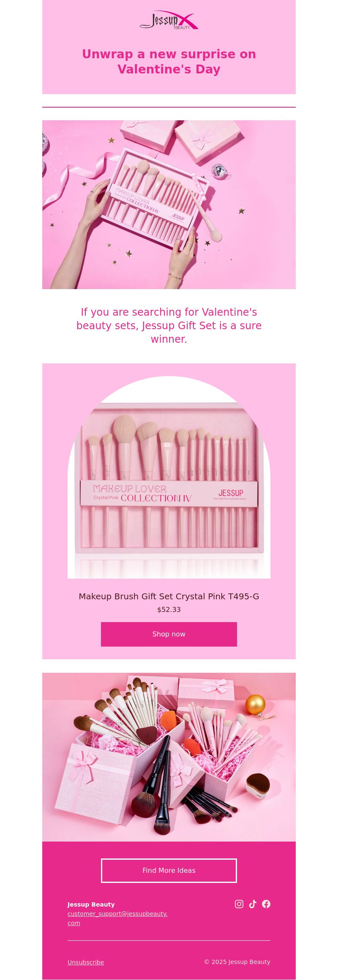Click the $52.33 price text

pos(169,609)
